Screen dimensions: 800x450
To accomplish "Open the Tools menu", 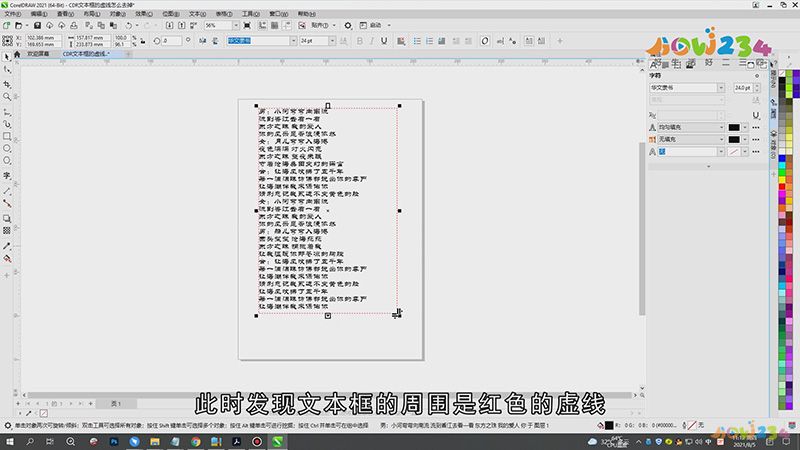I will [251, 14].
